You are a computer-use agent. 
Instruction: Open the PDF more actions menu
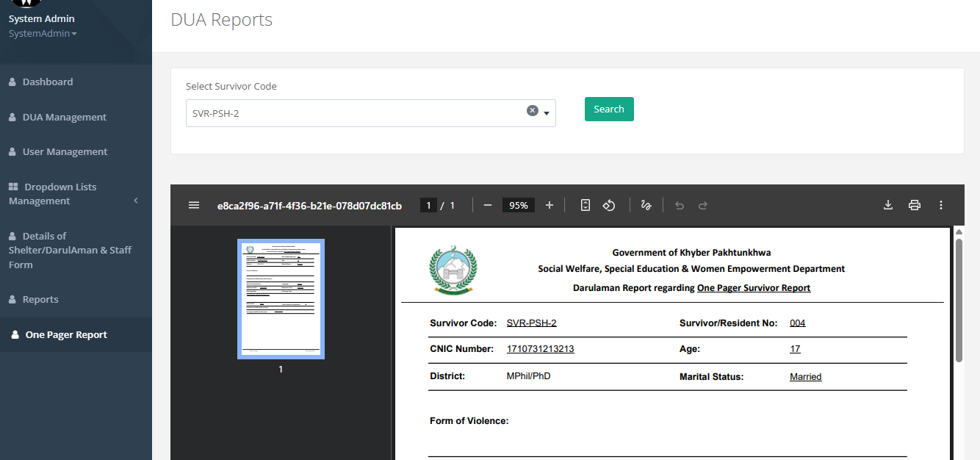[x=941, y=206]
